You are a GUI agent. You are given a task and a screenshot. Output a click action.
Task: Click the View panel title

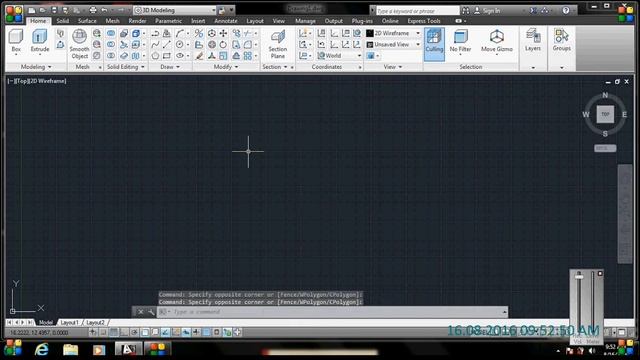(393, 67)
